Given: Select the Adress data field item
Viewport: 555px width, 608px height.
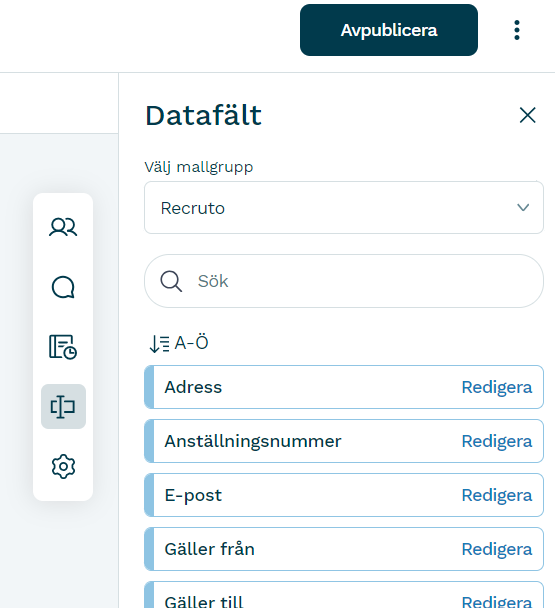Looking at the screenshot, I should click(x=344, y=387).
